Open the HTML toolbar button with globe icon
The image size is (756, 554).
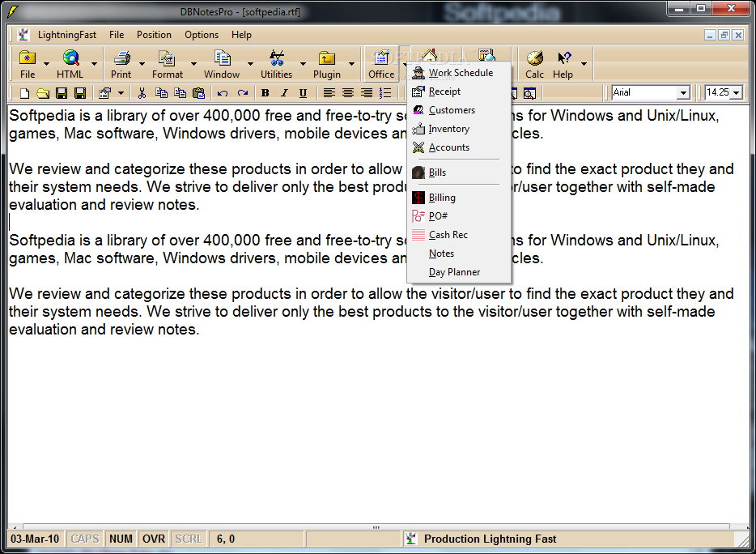pos(70,64)
